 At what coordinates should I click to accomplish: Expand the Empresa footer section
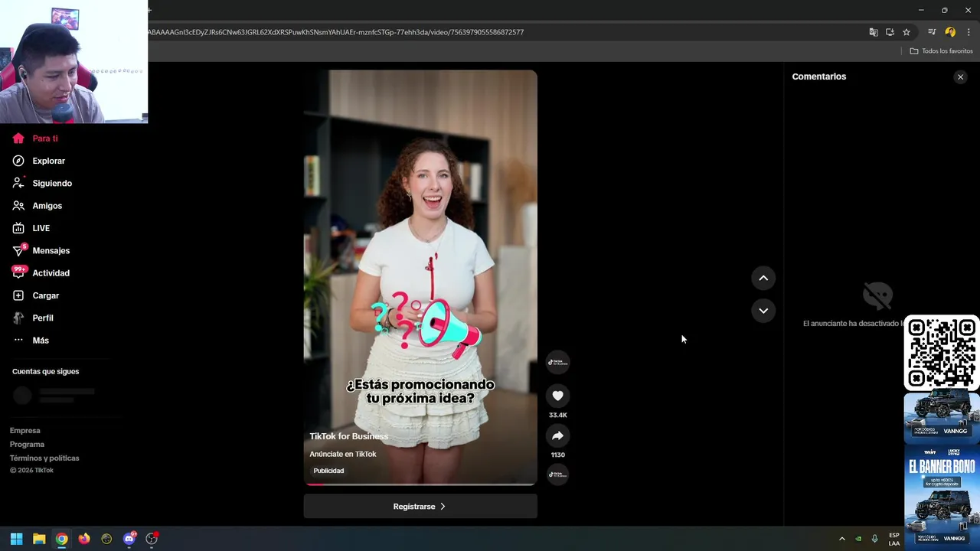(25, 431)
